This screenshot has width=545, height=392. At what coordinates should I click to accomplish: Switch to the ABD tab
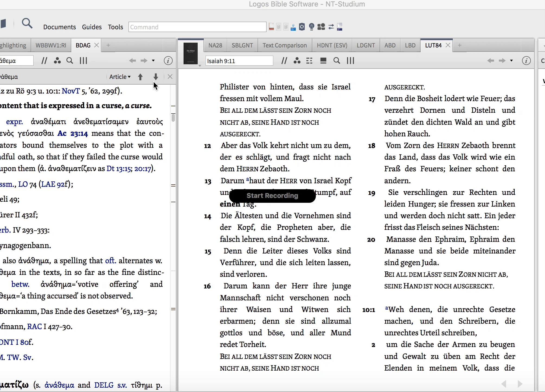coord(390,45)
